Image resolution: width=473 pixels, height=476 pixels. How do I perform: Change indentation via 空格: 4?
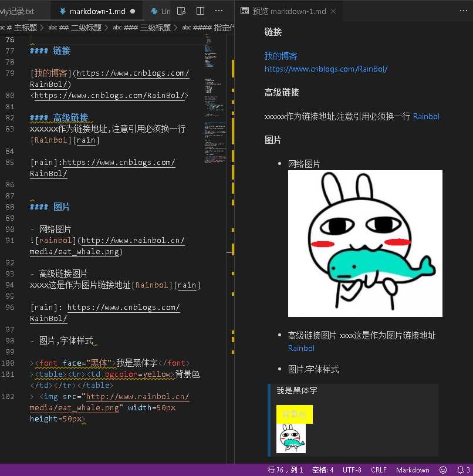tap(323, 470)
